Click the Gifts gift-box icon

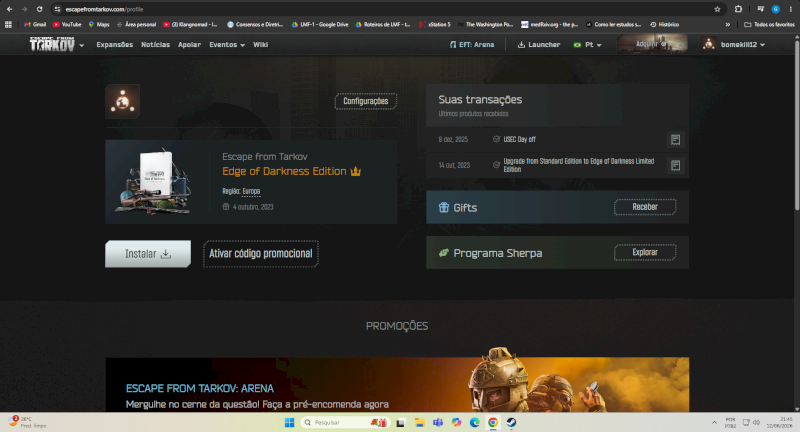[444, 207]
